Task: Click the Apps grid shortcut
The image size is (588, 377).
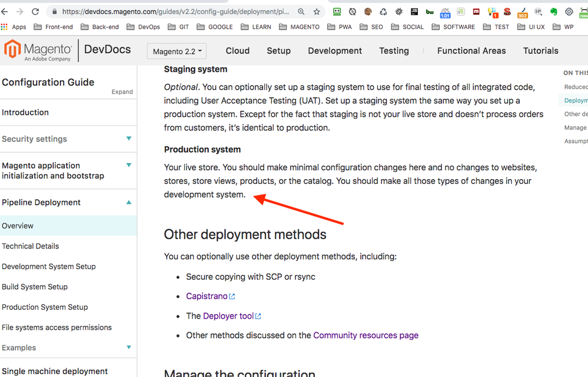Action: click(x=14, y=27)
